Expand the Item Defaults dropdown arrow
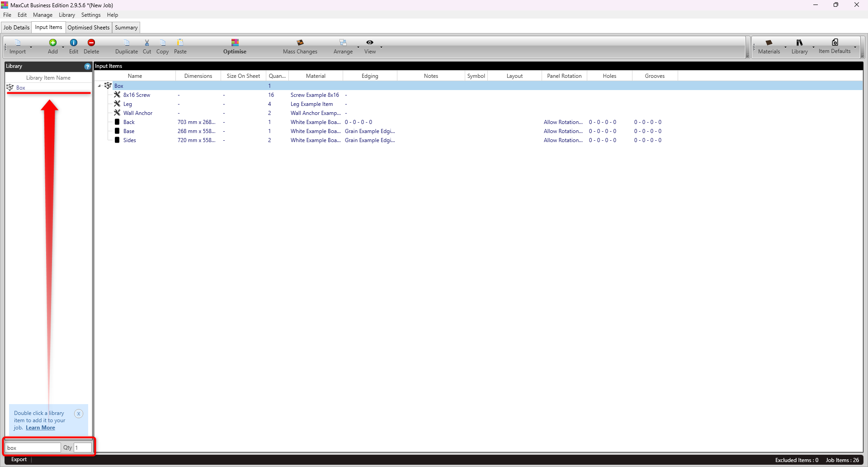 coord(855,47)
